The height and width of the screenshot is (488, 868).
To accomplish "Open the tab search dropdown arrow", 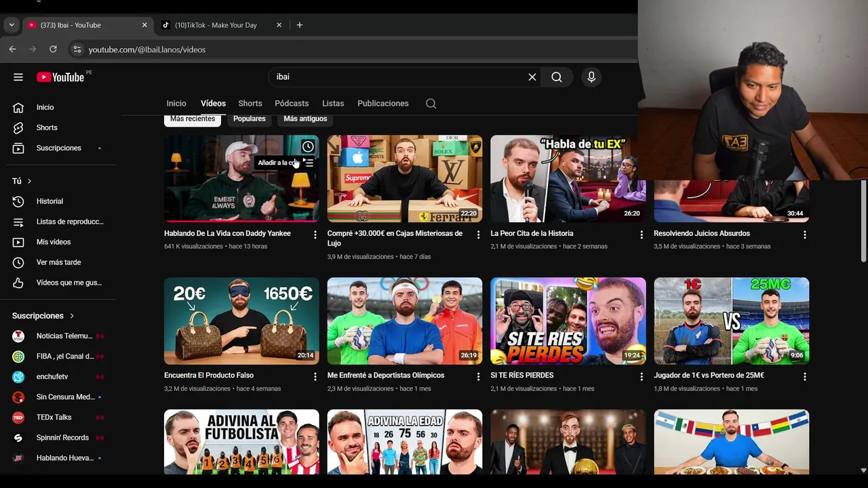I will (x=12, y=25).
